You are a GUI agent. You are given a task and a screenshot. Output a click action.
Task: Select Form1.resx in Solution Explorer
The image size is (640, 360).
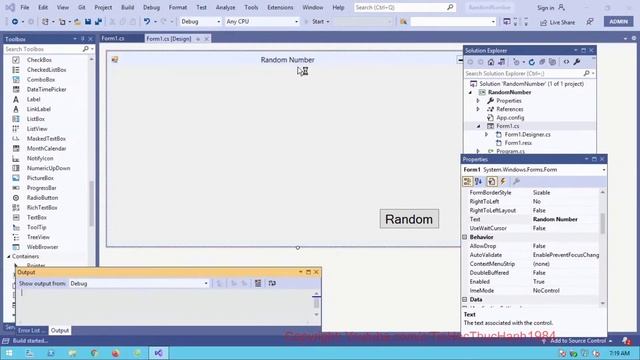(518, 143)
